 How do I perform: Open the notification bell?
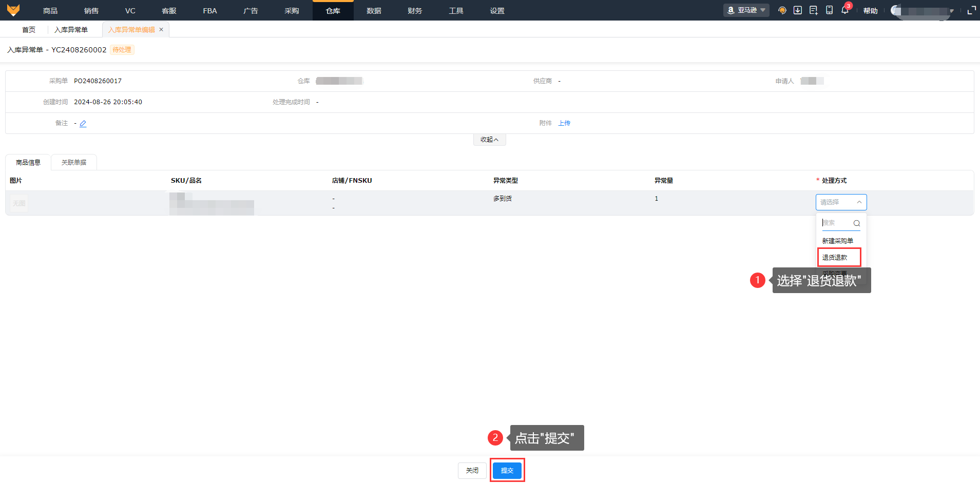click(845, 10)
